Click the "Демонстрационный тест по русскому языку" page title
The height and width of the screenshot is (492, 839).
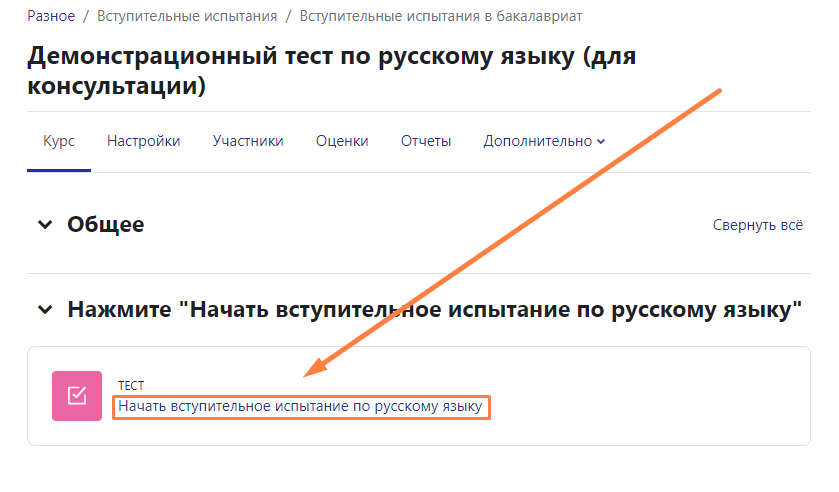[330, 70]
